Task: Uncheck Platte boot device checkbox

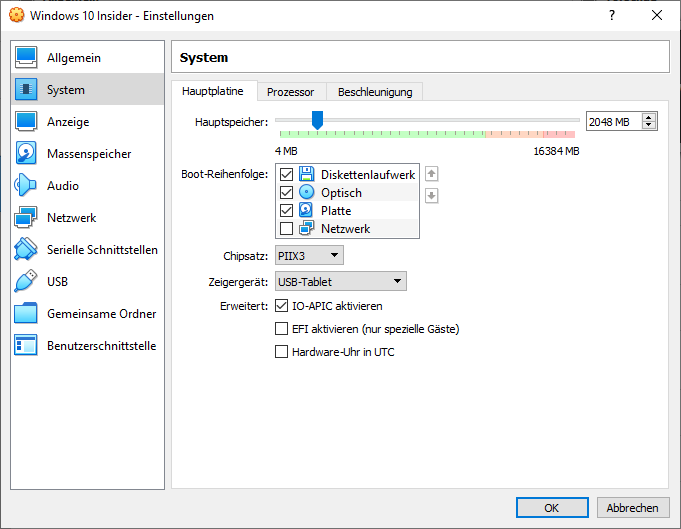Action: point(286,211)
